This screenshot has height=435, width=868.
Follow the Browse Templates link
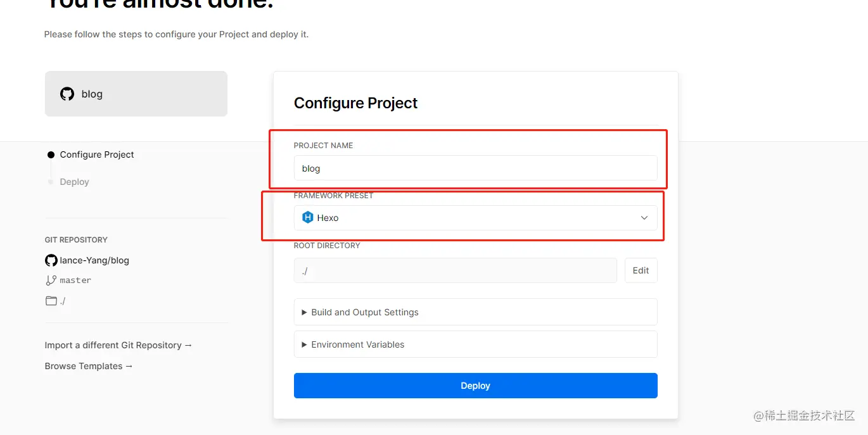[x=89, y=366]
